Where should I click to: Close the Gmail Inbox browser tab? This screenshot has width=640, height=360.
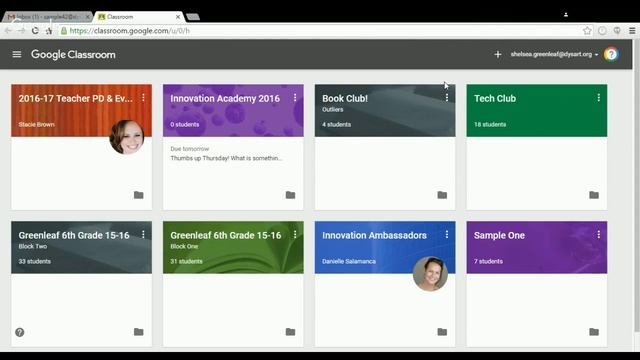(87, 17)
